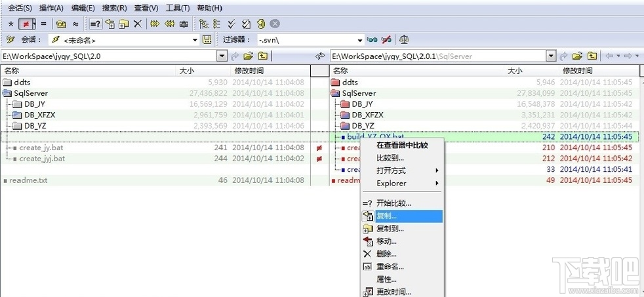
Task: Select 开始比较... context menu entry
Action: point(401,203)
